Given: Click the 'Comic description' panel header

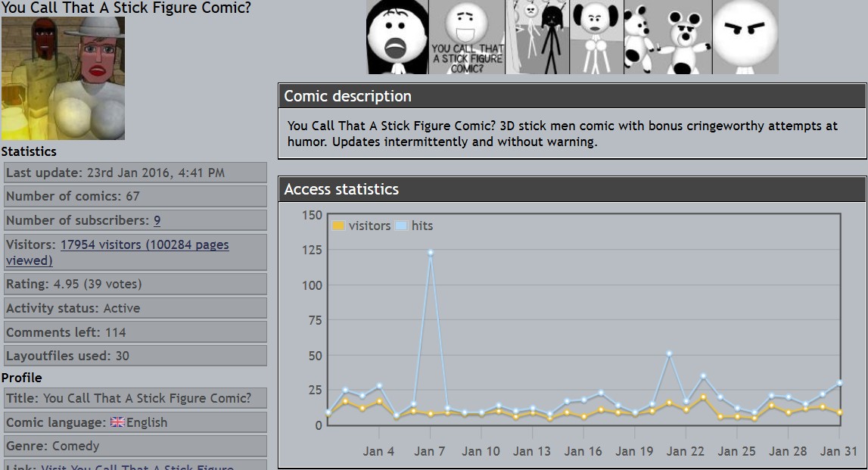Looking at the screenshot, I should pos(571,96).
